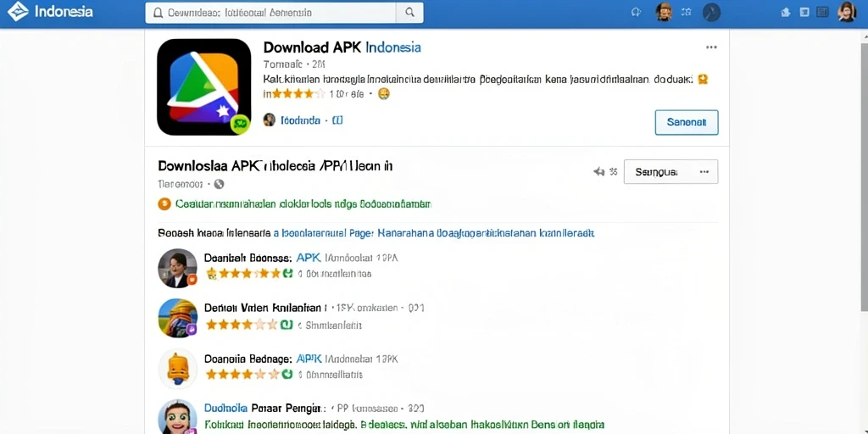Click the yellow emoji after app description
Screen dimensions: 868x434
703,79
